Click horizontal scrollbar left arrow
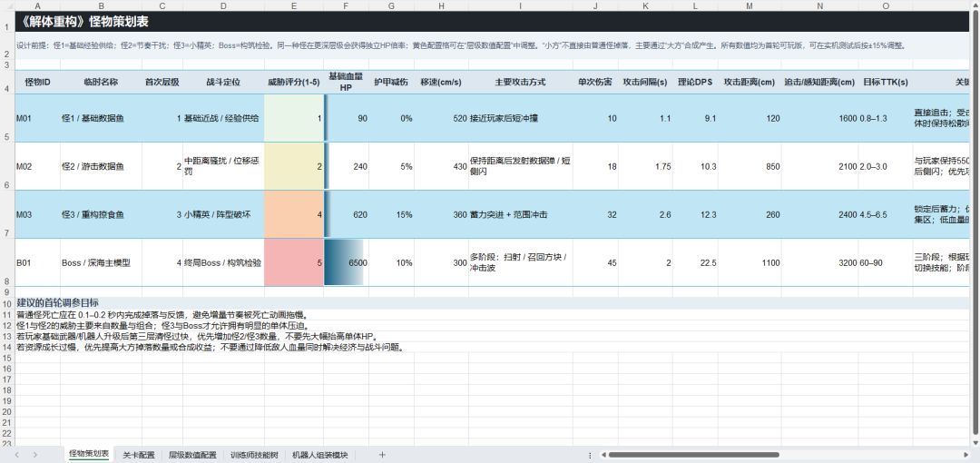The width and height of the screenshot is (980, 463). click(x=603, y=455)
